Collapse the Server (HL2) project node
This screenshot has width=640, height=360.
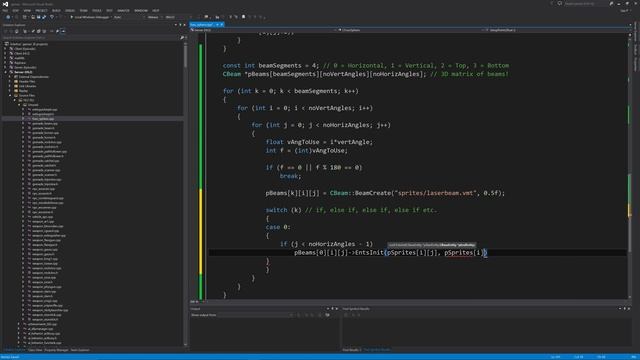click(5, 72)
